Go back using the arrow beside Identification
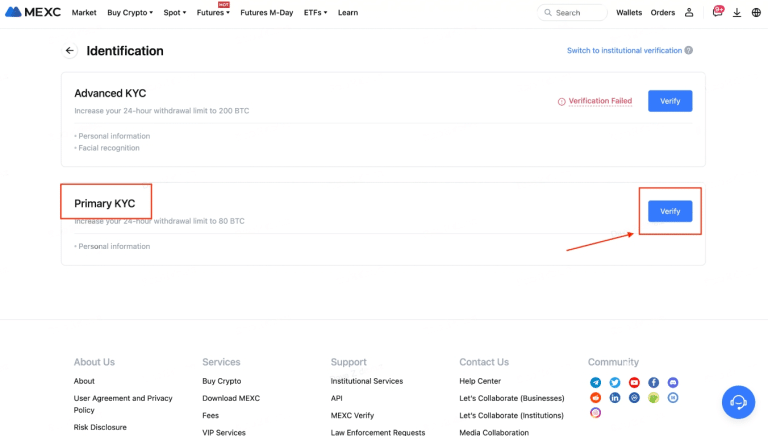This screenshot has height=436, width=768. coord(70,50)
